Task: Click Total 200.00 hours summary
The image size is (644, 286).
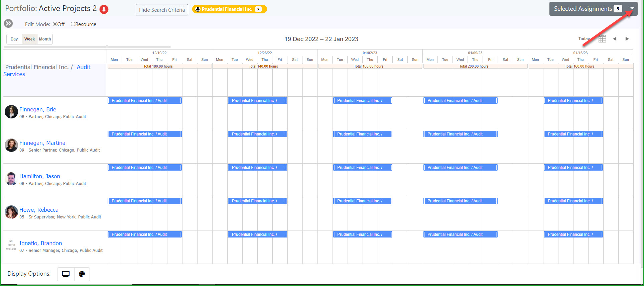Action: click(475, 66)
